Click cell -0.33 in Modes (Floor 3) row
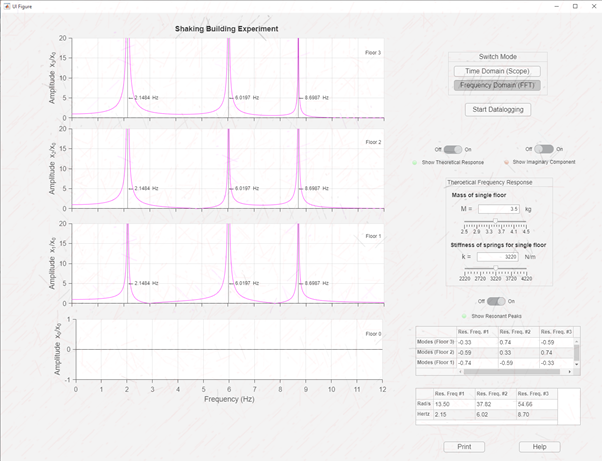 (477, 342)
